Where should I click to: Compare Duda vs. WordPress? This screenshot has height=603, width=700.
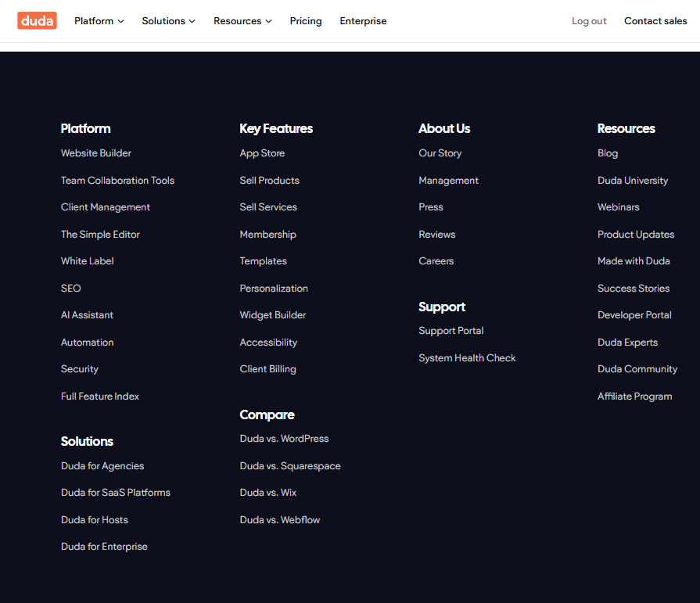[x=284, y=439]
